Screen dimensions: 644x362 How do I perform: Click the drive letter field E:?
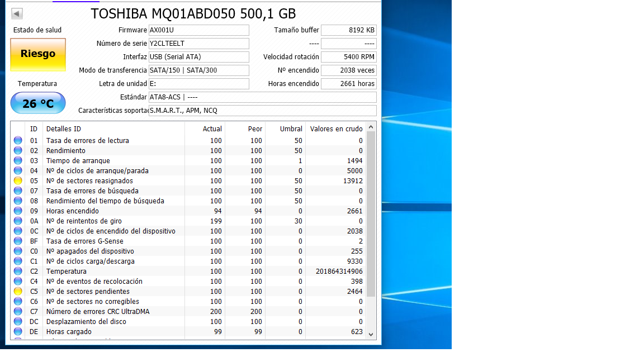199,84
